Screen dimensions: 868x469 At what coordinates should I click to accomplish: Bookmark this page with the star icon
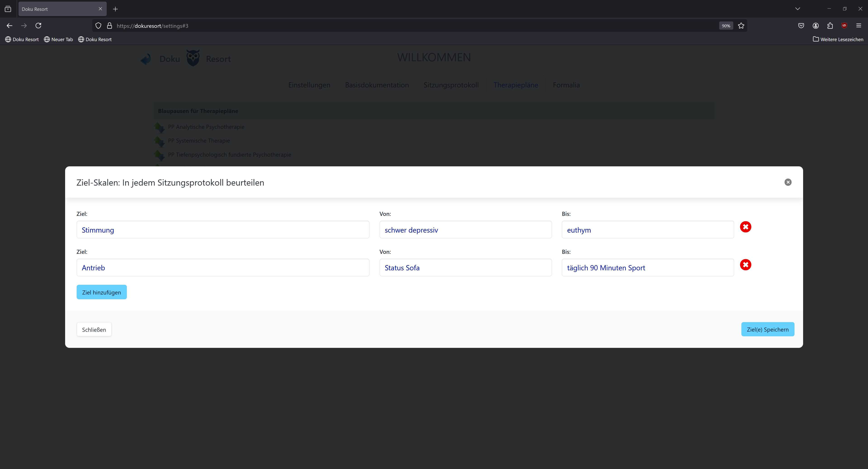coord(741,26)
